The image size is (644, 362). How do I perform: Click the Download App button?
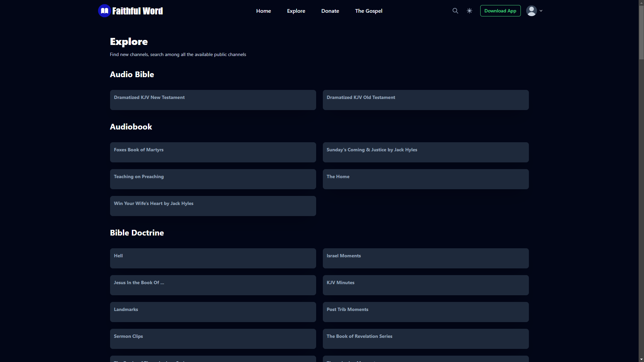point(500,11)
